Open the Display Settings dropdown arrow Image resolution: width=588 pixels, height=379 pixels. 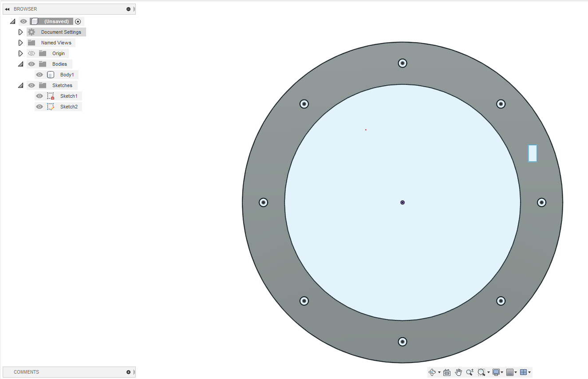tap(502, 372)
